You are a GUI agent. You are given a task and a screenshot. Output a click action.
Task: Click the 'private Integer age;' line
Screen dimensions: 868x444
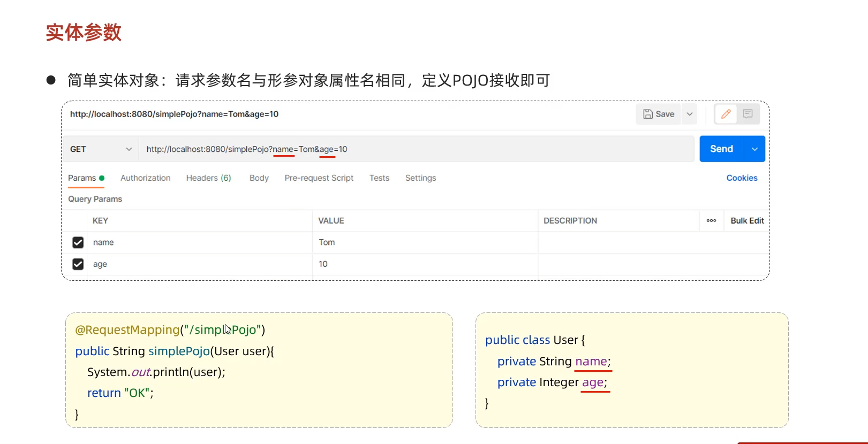553,382
